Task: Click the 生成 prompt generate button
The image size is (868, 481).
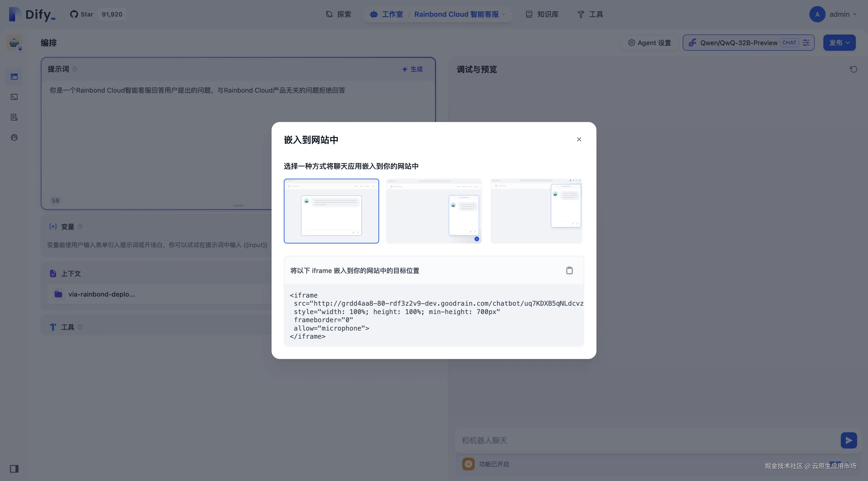Action: pos(412,69)
